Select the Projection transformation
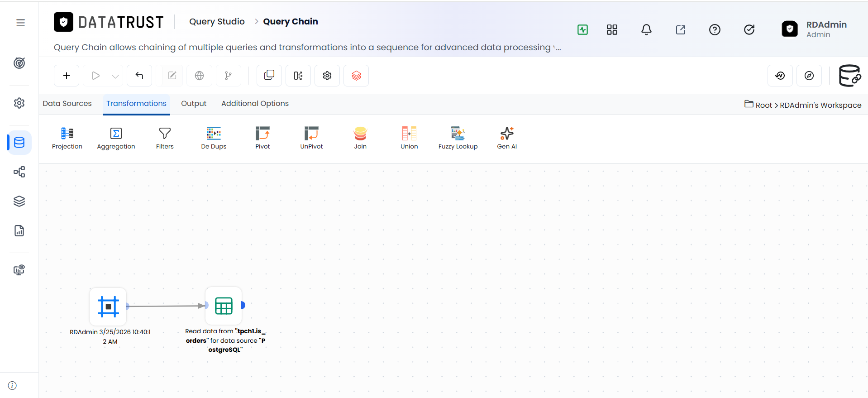This screenshot has width=868, height=398. click(x=67, y=138)
